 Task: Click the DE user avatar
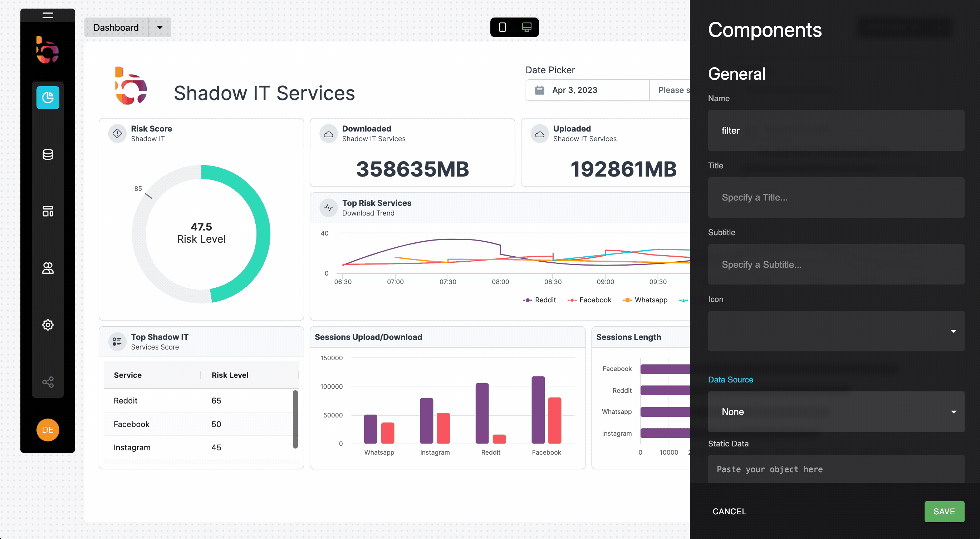(x=48, y=430)
